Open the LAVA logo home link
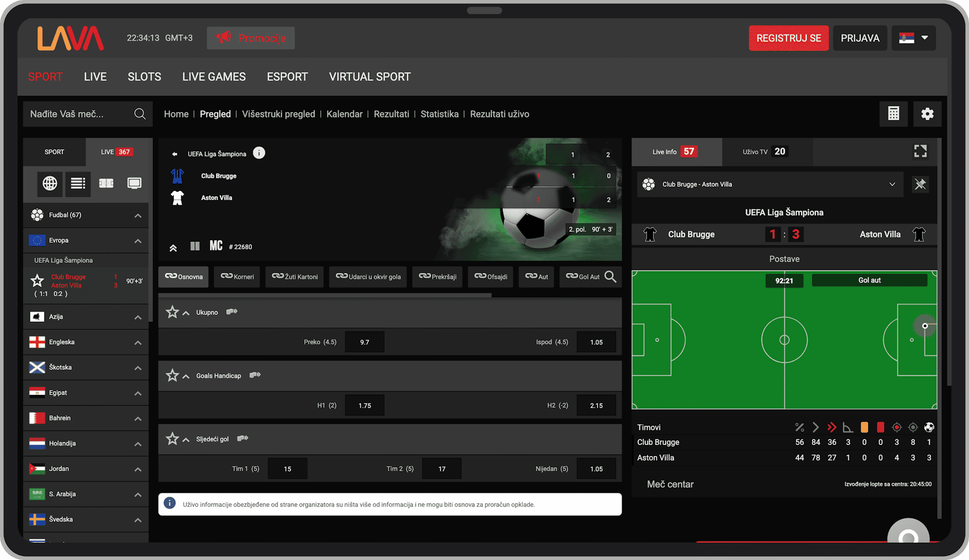The image size is (969, 560). coord(71,38)
